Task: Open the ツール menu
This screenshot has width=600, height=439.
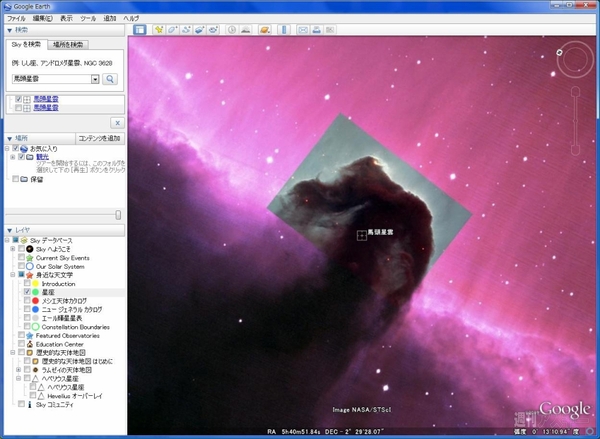Action: pos(88,18)
